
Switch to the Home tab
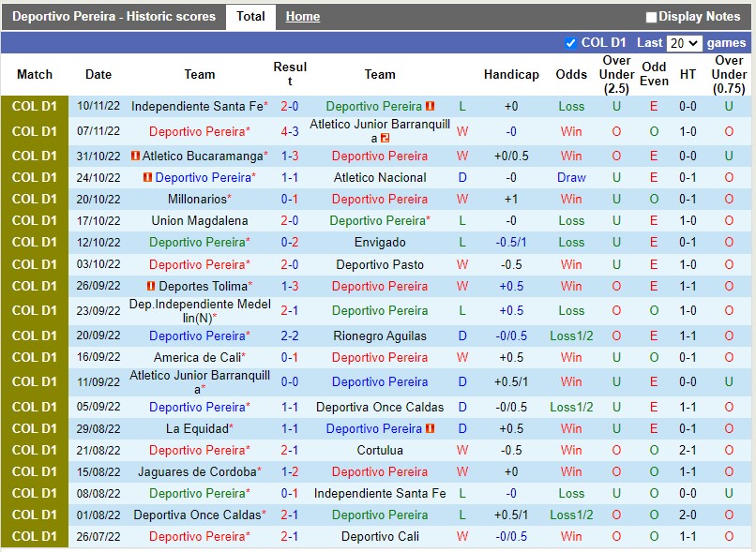click(x=302, y=16)
